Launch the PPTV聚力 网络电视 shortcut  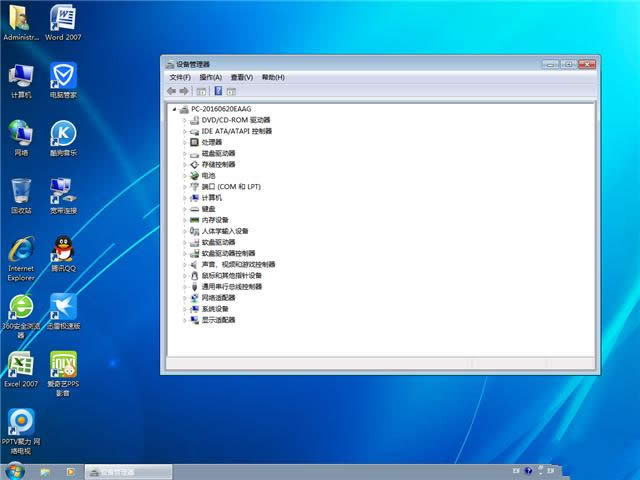coord(21,432)
